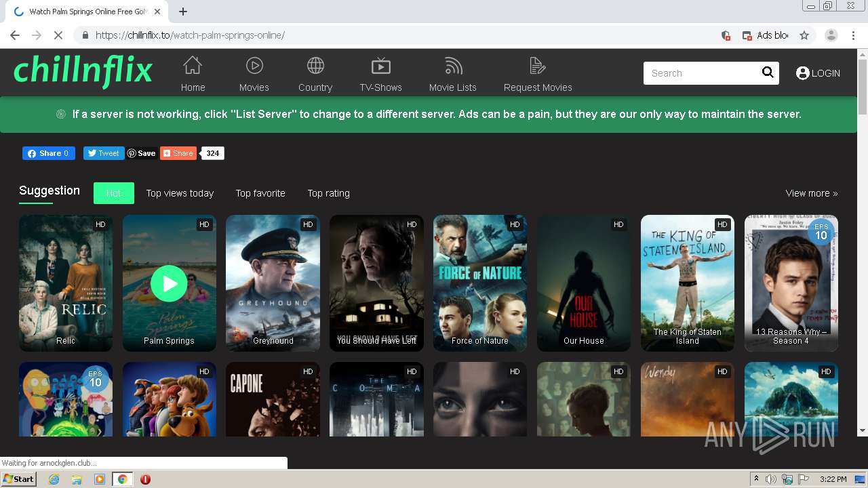868x488 pixels.
Task: Click the page scrollbar down arrow
Action: coord(862,430)
